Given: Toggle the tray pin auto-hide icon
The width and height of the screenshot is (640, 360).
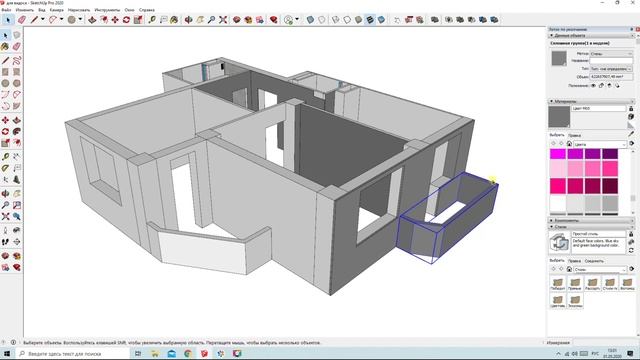Looking at the screenshot, I should coord(632,29).
